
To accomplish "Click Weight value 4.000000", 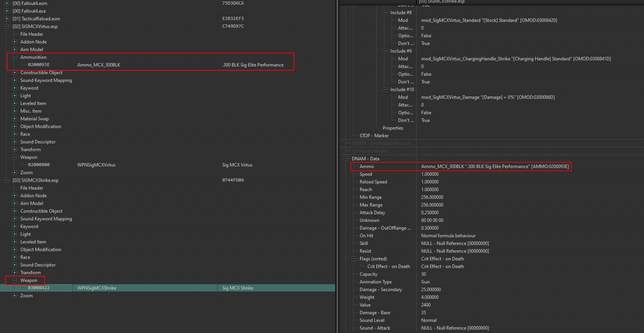I will point(430,297).
